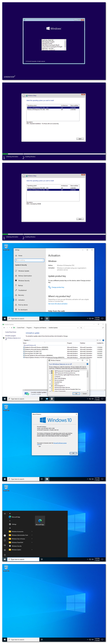Click the Find a setting search box
The width and height of the screenshot is (108, 644).
tap(30, 260)
